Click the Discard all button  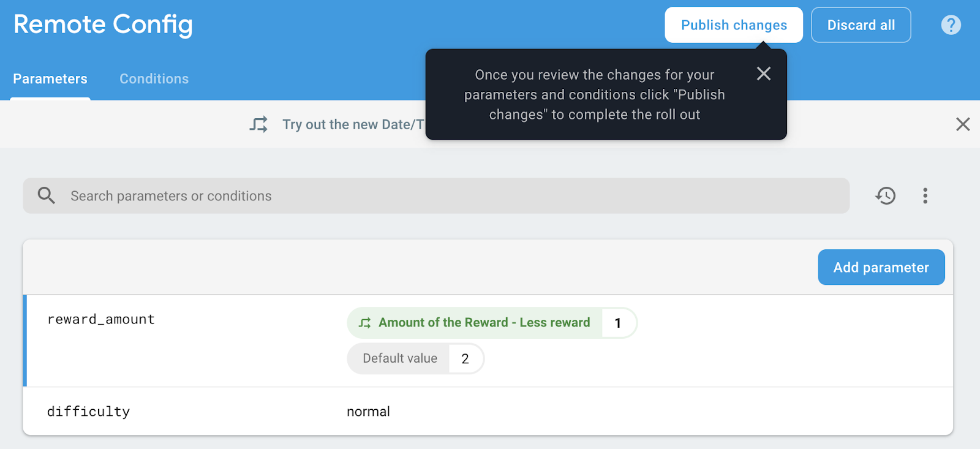(x=861, y=25)
